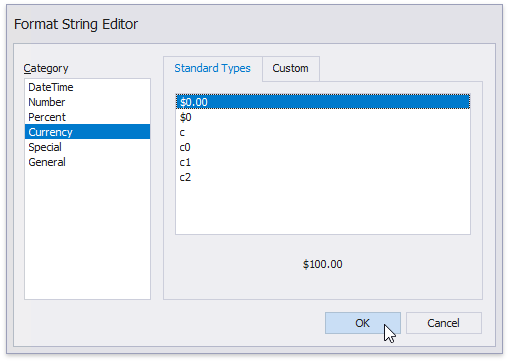Choose the Percent category

[x=87, y=117]
